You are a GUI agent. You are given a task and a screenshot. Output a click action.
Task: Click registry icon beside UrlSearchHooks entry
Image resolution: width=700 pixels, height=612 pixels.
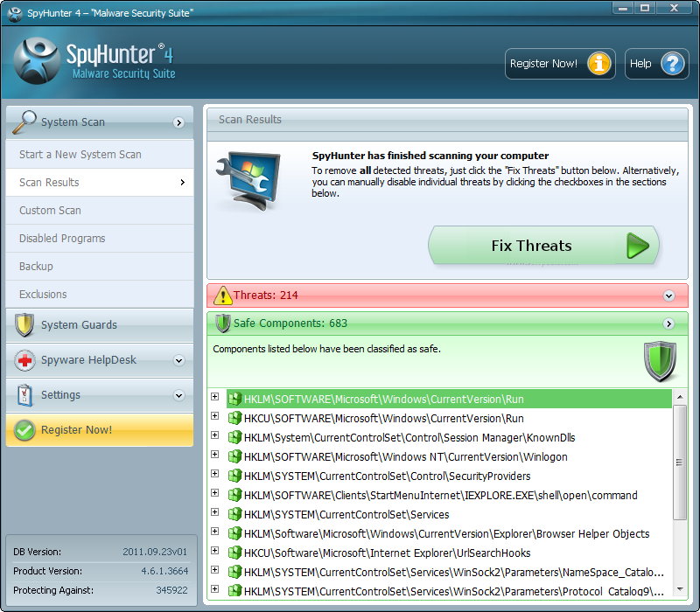(x=234, y=553)
